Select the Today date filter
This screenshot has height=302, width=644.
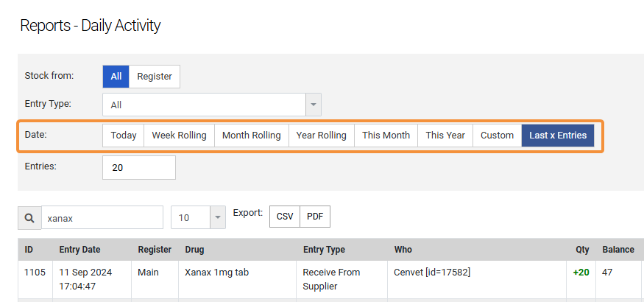tap(124, 136)
